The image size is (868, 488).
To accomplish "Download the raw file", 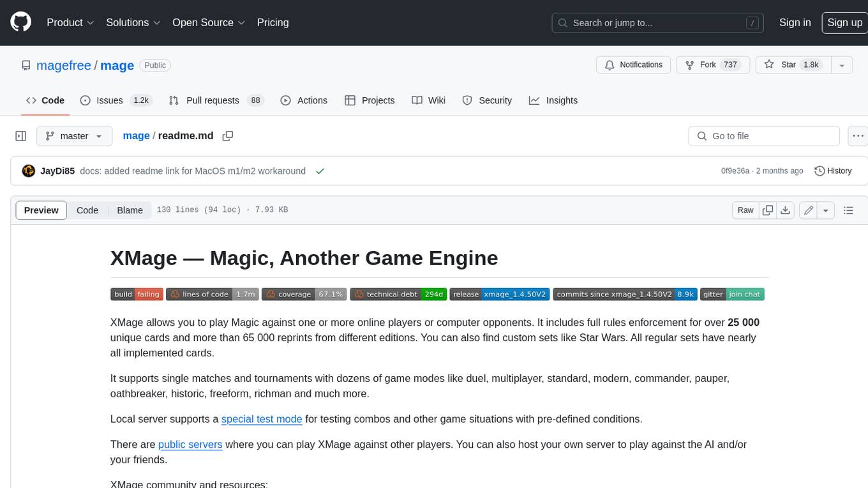I will pos(786,210).
